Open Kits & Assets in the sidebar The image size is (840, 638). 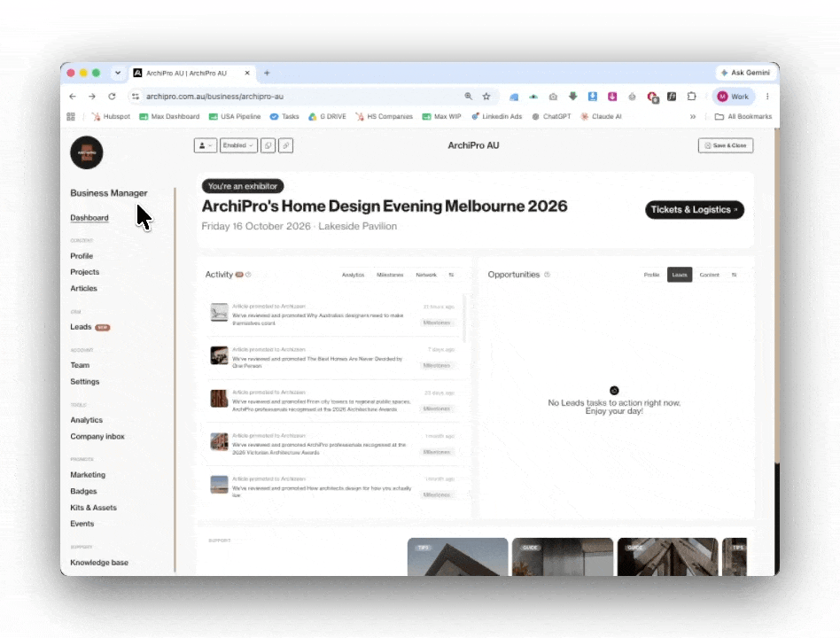(93, 507)
